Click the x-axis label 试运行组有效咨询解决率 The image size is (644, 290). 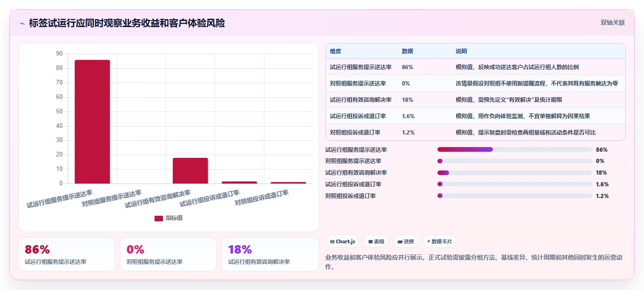coord(158,199)
